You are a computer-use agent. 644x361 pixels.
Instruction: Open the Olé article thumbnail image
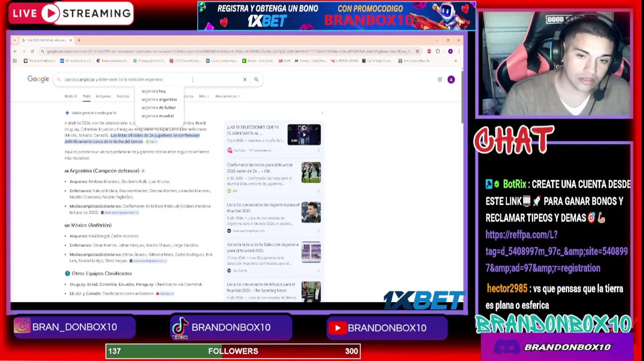[x=311, y=172]
